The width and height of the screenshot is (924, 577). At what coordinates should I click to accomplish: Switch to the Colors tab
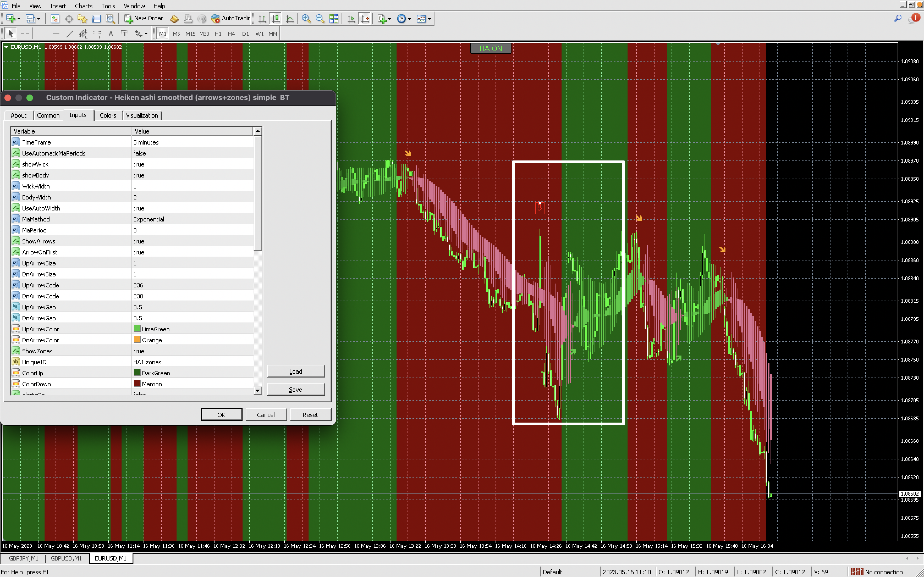[x=108, y=115]
